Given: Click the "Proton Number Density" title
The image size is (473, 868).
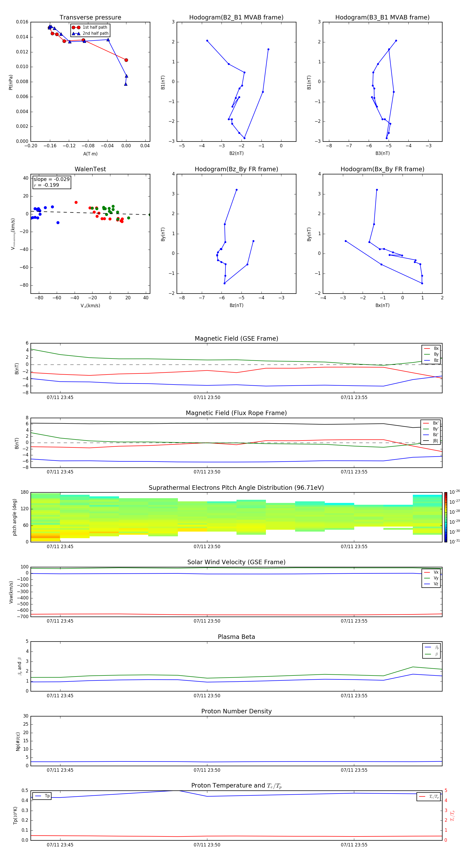Looking at the screenshot, I should point(236,711).
